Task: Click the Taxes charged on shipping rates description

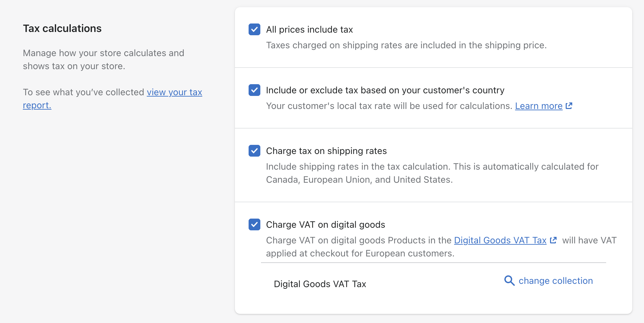Action: pyautogui.click(x=406, y=45)
